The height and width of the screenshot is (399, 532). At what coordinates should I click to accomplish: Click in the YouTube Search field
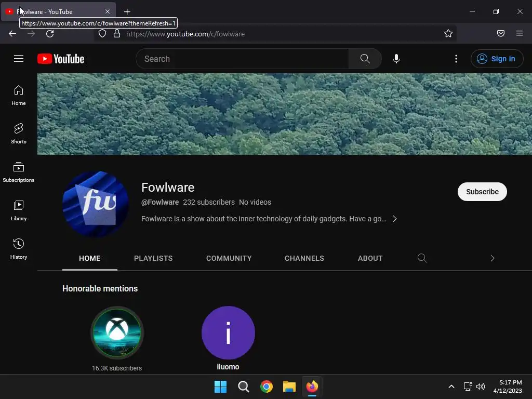point(242,59)
